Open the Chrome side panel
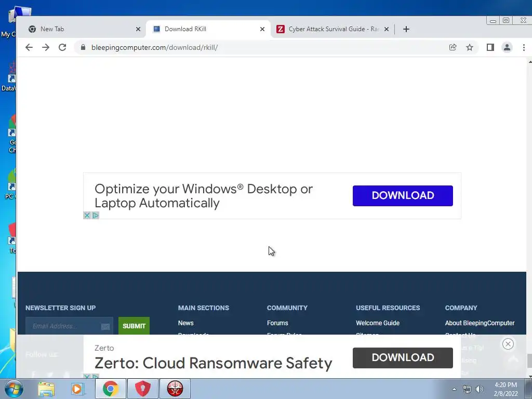The width and height of the screenshot is (532, 399). pos(490,47)
